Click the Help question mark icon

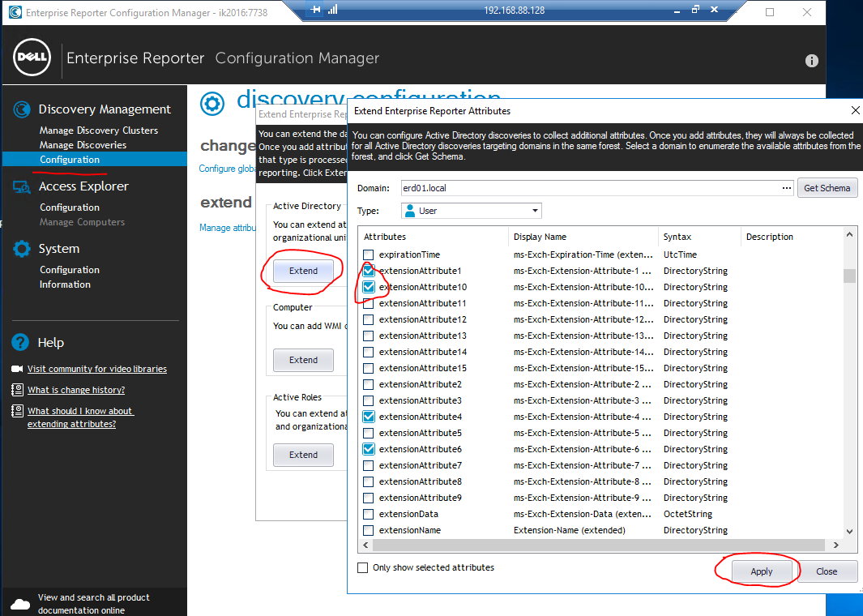[20, 342]
